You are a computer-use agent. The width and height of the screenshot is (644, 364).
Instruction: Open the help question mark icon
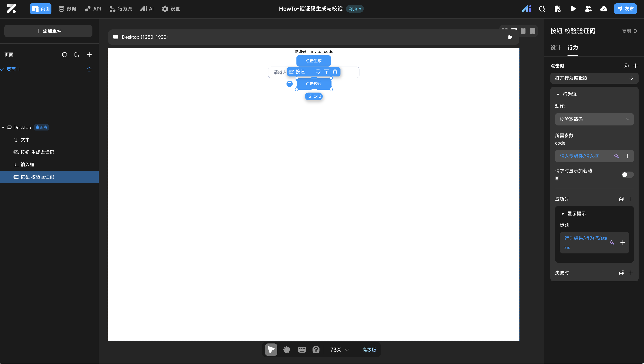(316, 349)
